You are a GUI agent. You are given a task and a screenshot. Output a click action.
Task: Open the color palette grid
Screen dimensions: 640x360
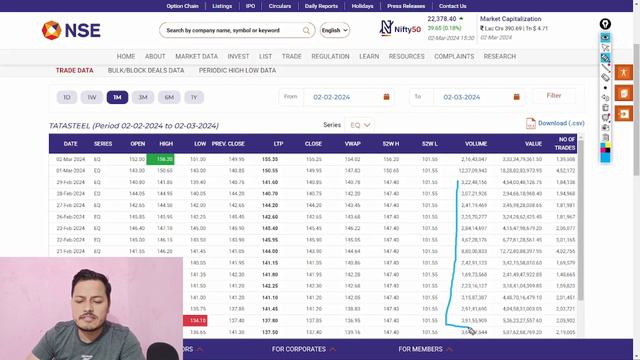click(x=605, y=148)
